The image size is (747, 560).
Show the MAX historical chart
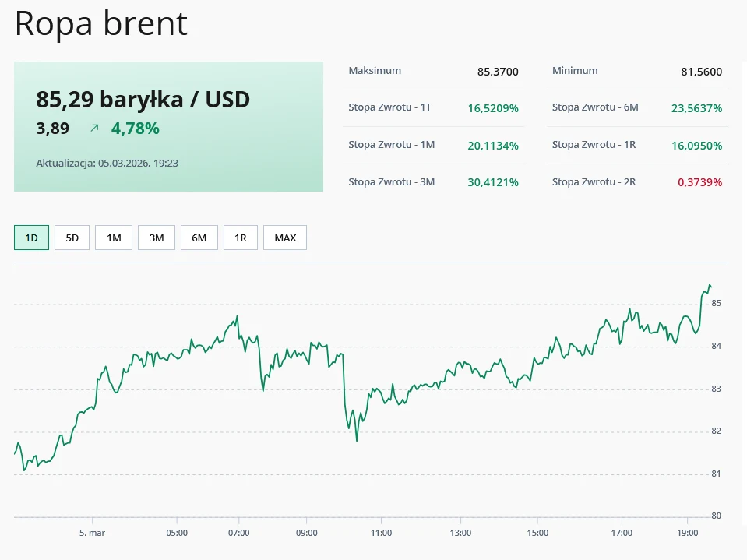(284, 238)
